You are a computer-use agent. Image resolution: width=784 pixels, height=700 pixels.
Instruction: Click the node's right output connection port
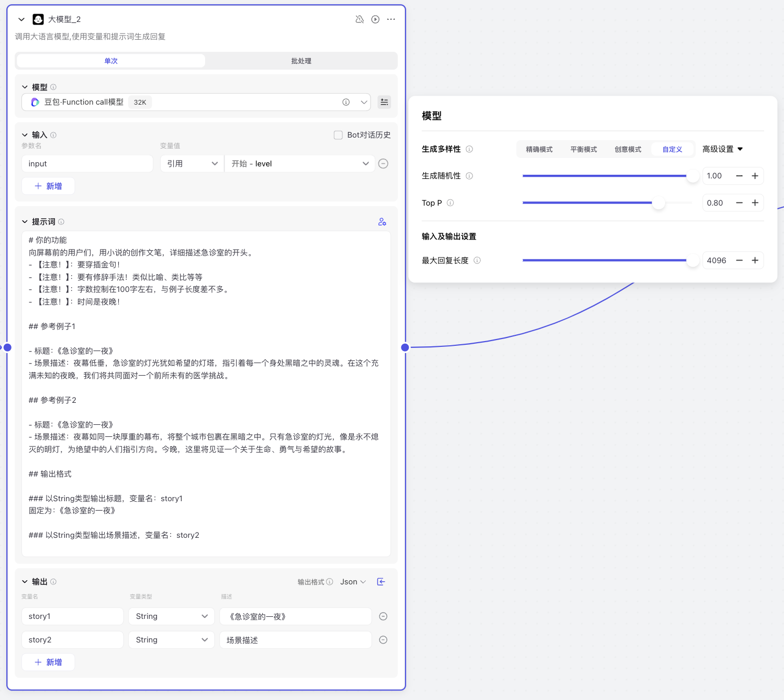point(405,347)
